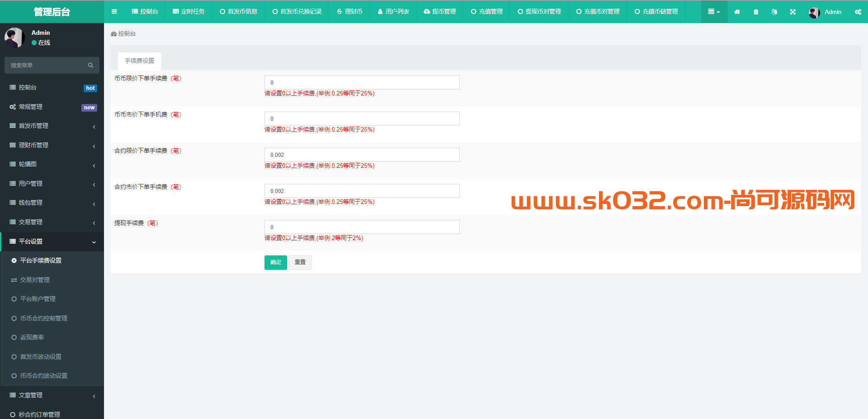Click the 重置 reset button

300,263
